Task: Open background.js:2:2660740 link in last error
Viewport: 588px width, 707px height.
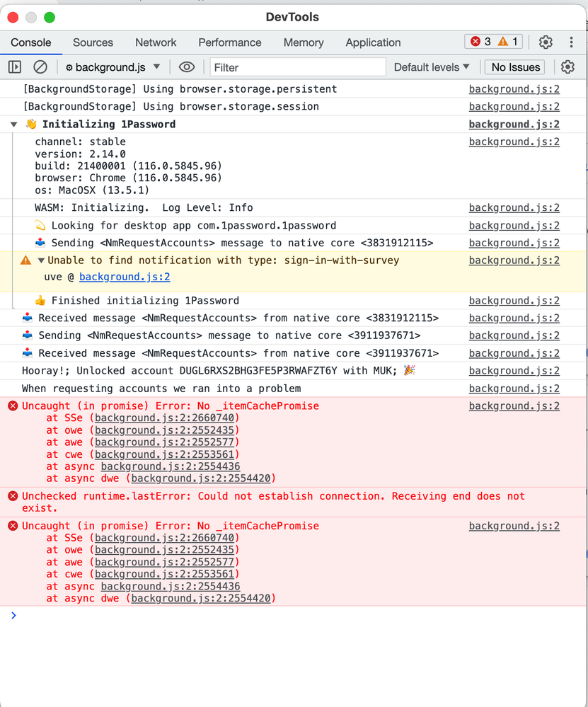Action: 164,538
